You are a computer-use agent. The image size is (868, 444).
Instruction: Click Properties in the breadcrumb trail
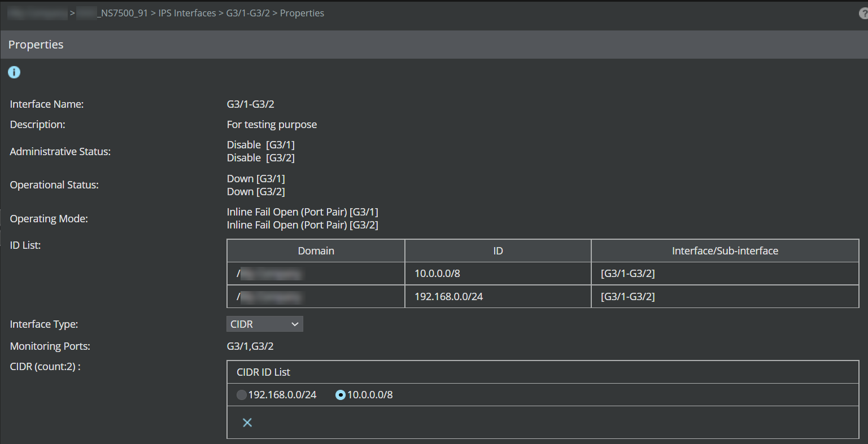[302, 13]
